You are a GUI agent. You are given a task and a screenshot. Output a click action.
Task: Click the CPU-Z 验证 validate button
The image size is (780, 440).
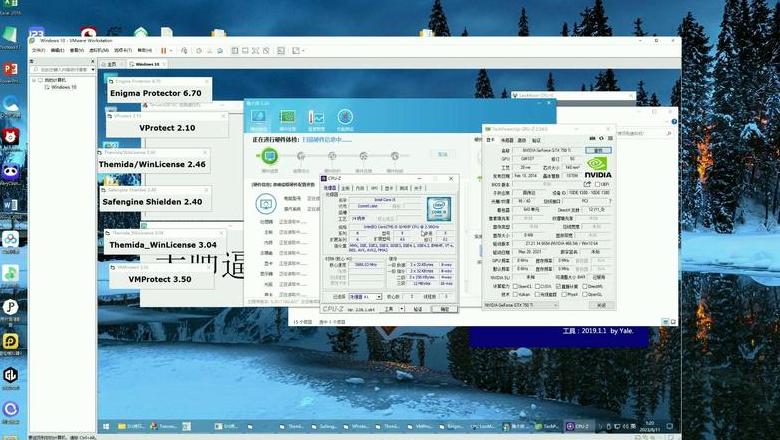pyautogui.click(x=418, y=309)
